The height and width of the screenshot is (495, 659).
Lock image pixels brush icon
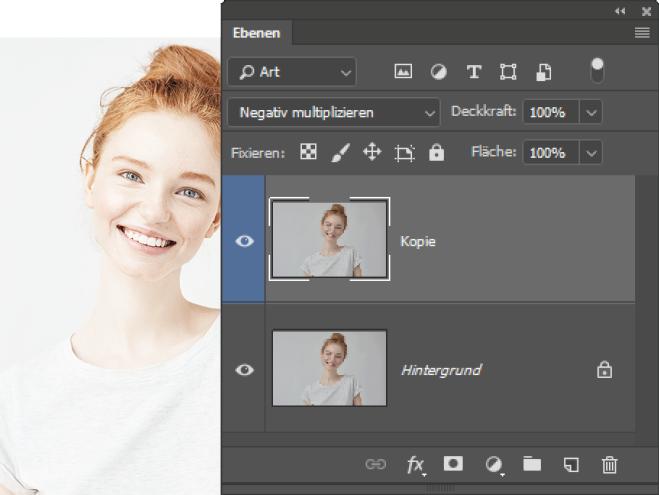[x=340, y=152]
